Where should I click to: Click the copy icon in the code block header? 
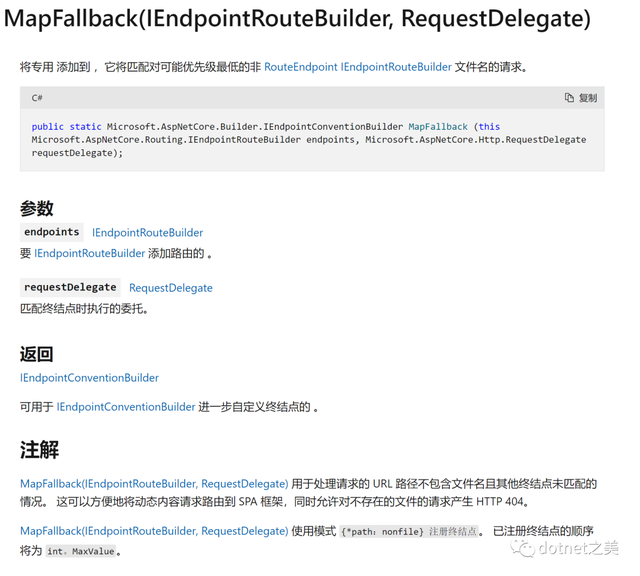[569, 98]
